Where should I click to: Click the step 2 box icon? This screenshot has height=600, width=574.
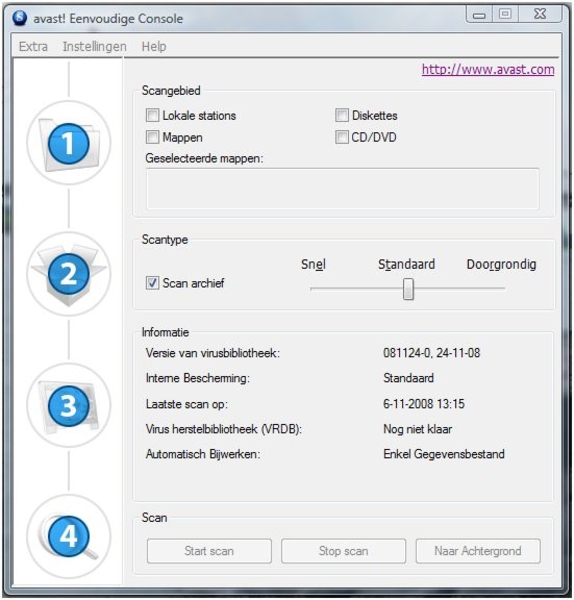[69, 274]
